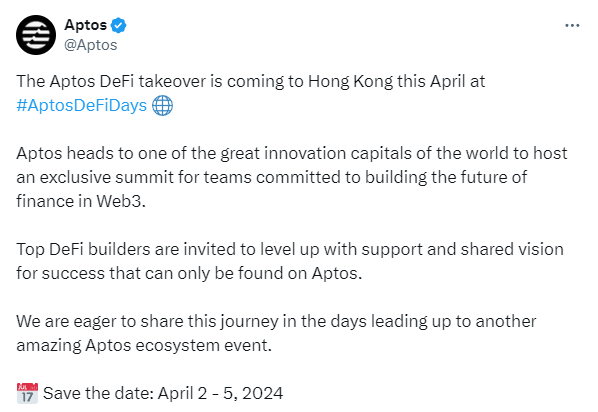The height and width of the screenshot is (412, 598).
Task: Click the "Save the date:" text
Action: point(98,393)
